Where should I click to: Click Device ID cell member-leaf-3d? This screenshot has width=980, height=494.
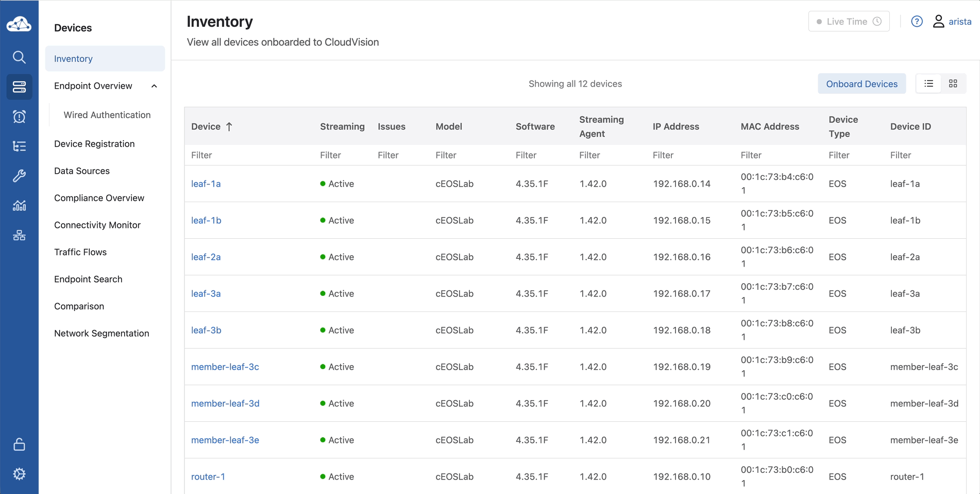point(924,404)
